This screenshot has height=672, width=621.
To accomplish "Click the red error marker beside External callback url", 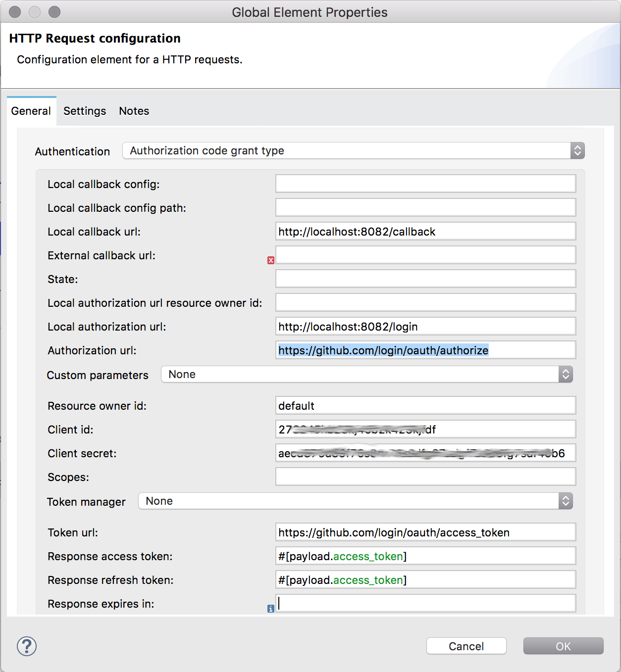I will click(x=271, y=260).
